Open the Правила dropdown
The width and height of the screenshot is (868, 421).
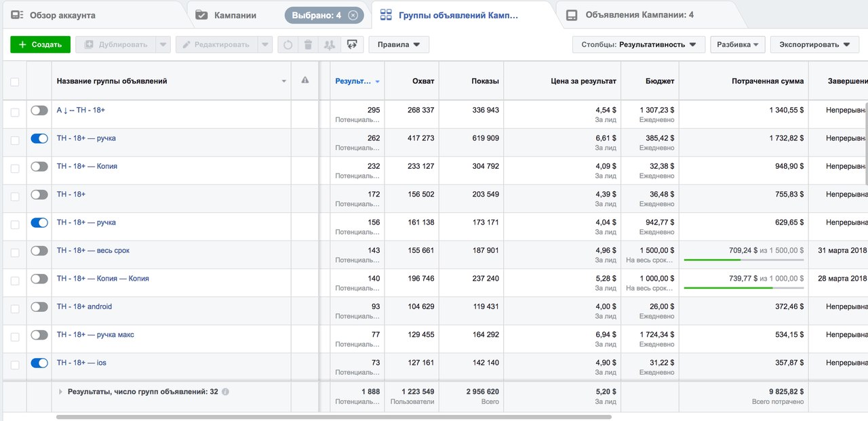pyautogui.click(x=399, y=45)
